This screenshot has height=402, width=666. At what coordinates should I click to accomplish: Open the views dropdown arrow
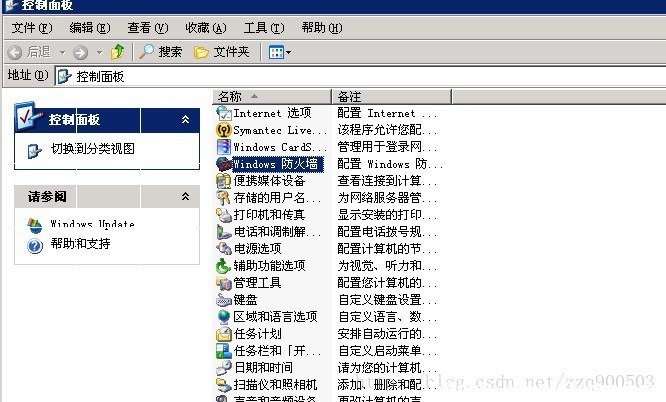point(288,53)
